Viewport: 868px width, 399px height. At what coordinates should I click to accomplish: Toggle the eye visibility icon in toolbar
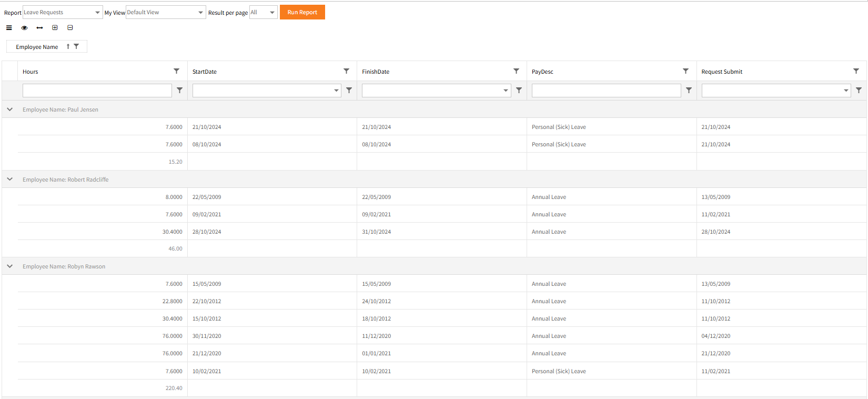coord(24,28)
